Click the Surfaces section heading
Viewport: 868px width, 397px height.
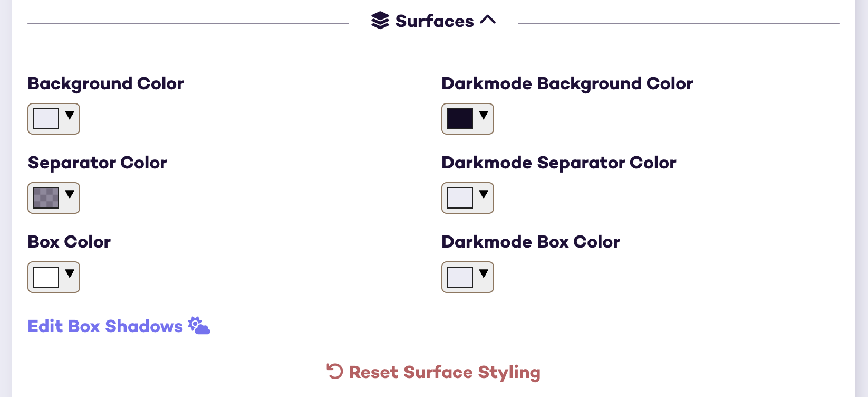point(435,21)
